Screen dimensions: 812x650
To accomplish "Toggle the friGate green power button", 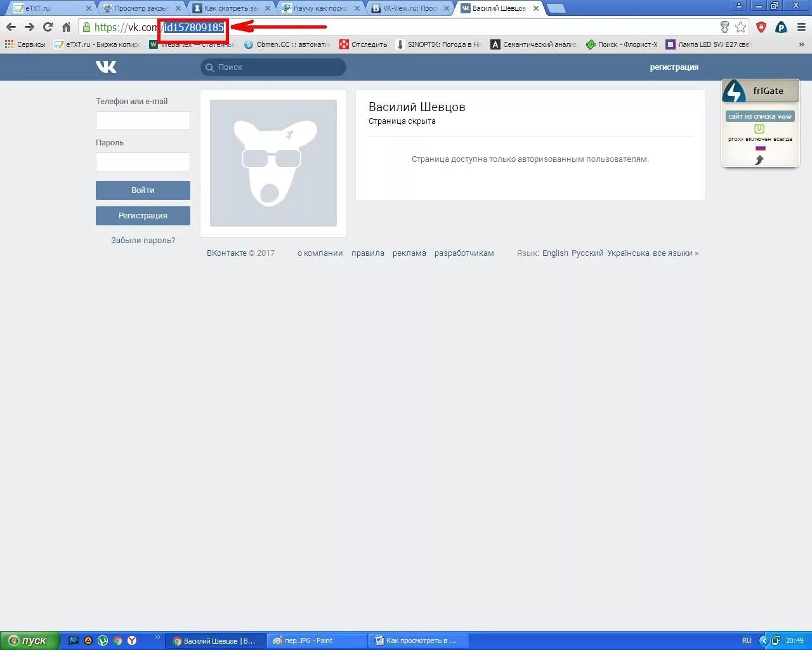I will 759,129.
